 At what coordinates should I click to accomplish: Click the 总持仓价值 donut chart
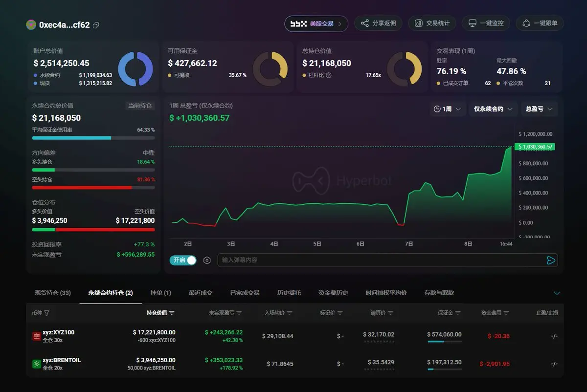coord(404,69)
